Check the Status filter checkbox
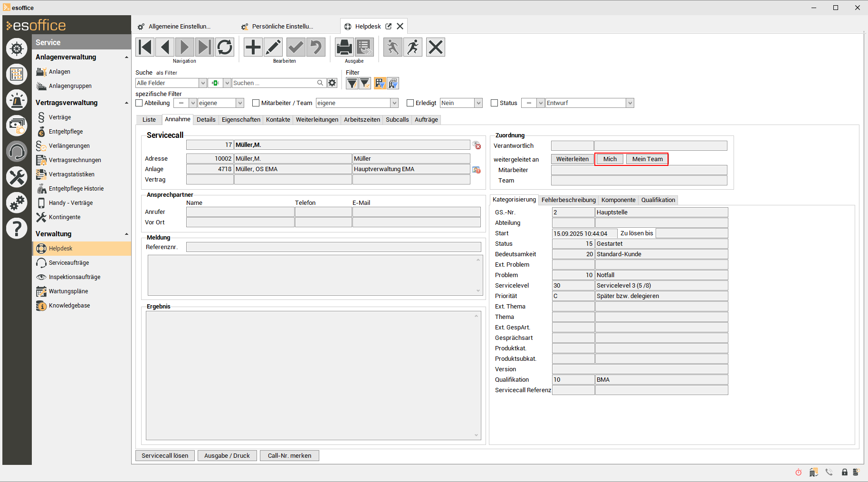 coord(495,103)
